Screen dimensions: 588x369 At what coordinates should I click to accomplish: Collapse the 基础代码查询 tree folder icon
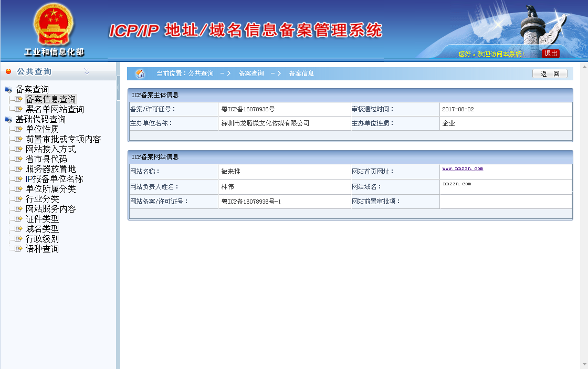pos(8,120)
